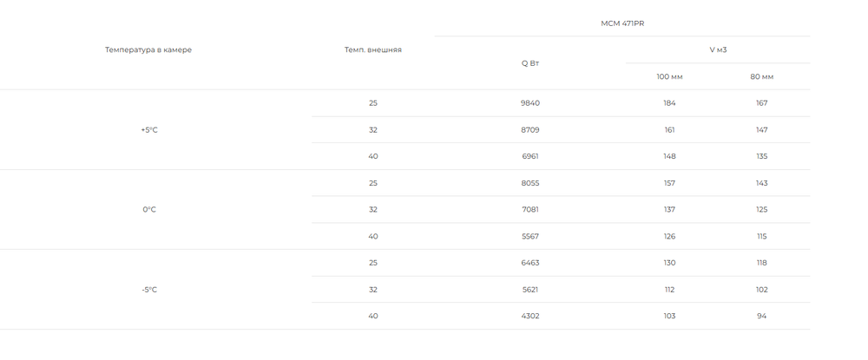Select the +5°C chamber temperature cell
This screenshot has height=360, width=868.
[x=149, y=130]
